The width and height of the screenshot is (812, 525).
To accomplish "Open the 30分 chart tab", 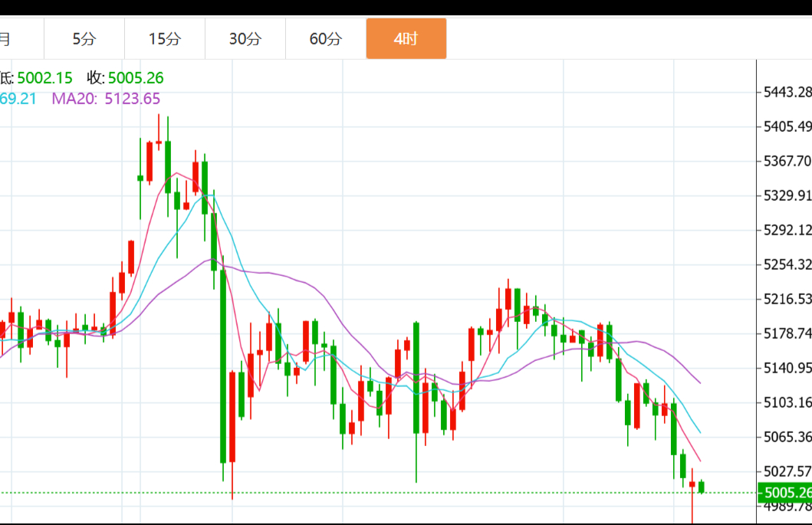I will pos(245,38).
